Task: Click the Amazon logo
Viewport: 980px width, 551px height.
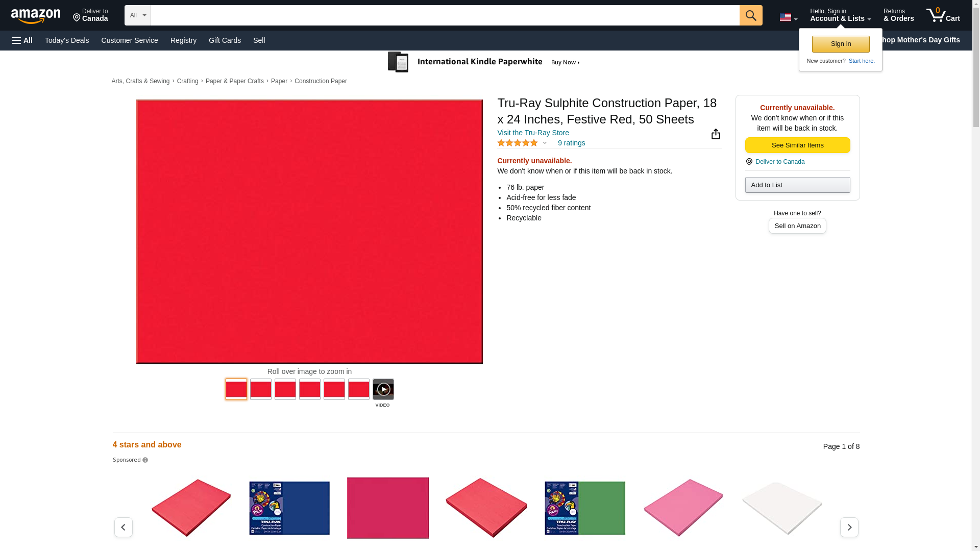Action: coord(36,16)
